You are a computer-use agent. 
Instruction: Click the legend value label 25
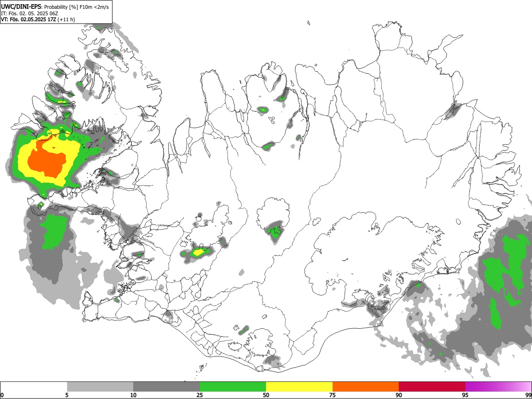pos(200,395)
